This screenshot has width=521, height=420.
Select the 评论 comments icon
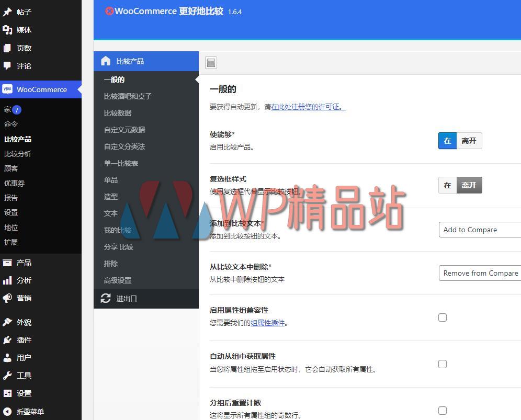[x=8, y=66]
